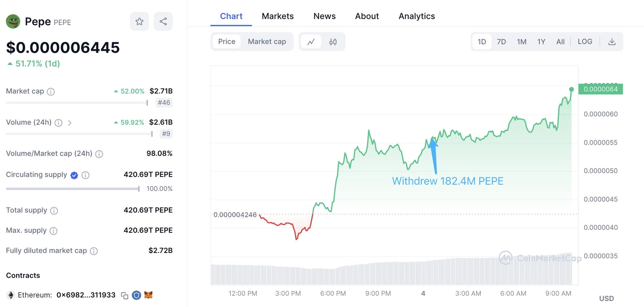644x307 pixels.
Task: Switch to the candlestick chart icon
Action: point(333,42)
